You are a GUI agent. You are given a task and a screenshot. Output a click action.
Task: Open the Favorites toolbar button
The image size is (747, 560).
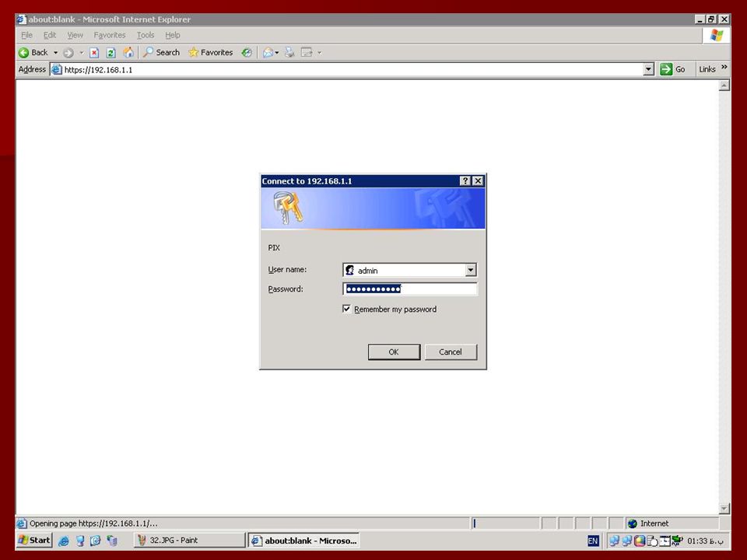tap(211, 52)
